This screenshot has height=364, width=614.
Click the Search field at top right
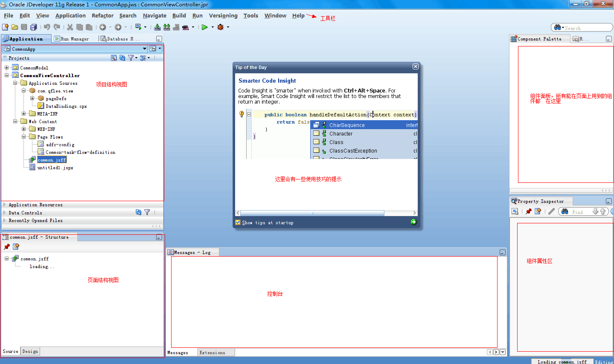pyautogui.click(x=582, y=28)
